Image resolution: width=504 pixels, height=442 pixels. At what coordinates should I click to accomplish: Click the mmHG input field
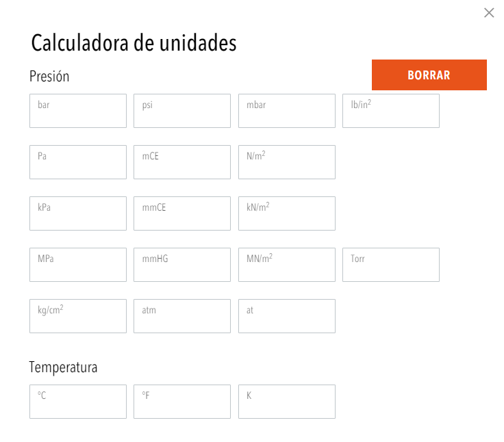(x=182, y=265)
